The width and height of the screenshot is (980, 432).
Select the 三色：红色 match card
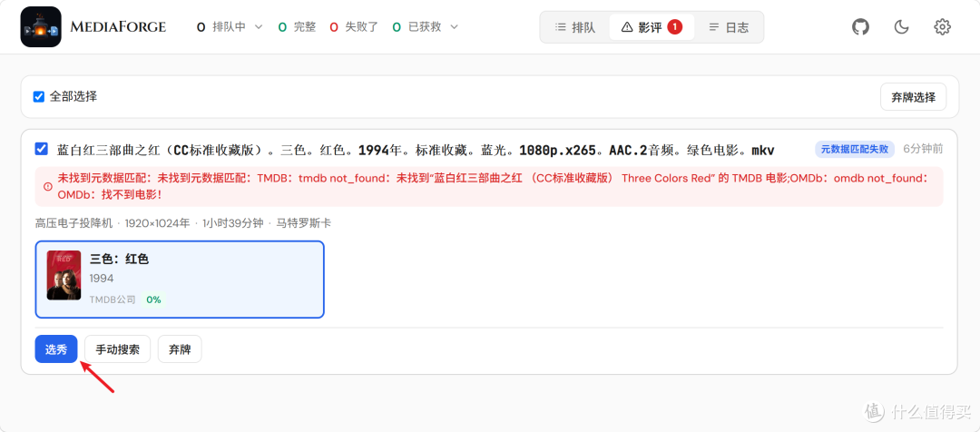pyautogui.click(x=180, y=280)
